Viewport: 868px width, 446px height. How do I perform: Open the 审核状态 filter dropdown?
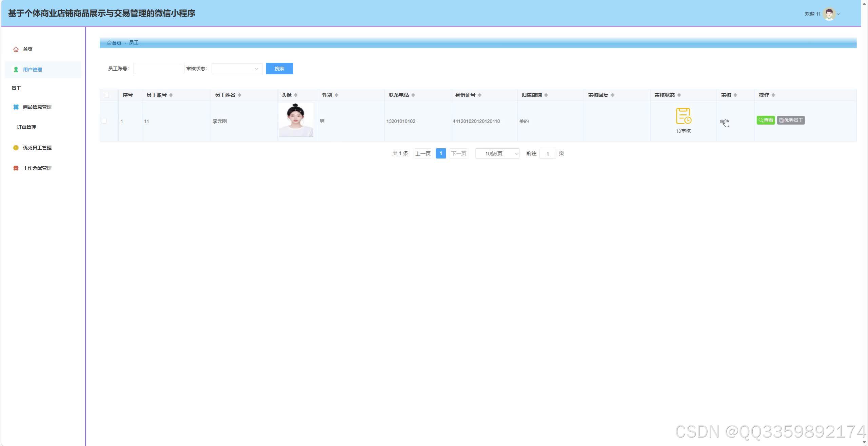tap(237, 69)
